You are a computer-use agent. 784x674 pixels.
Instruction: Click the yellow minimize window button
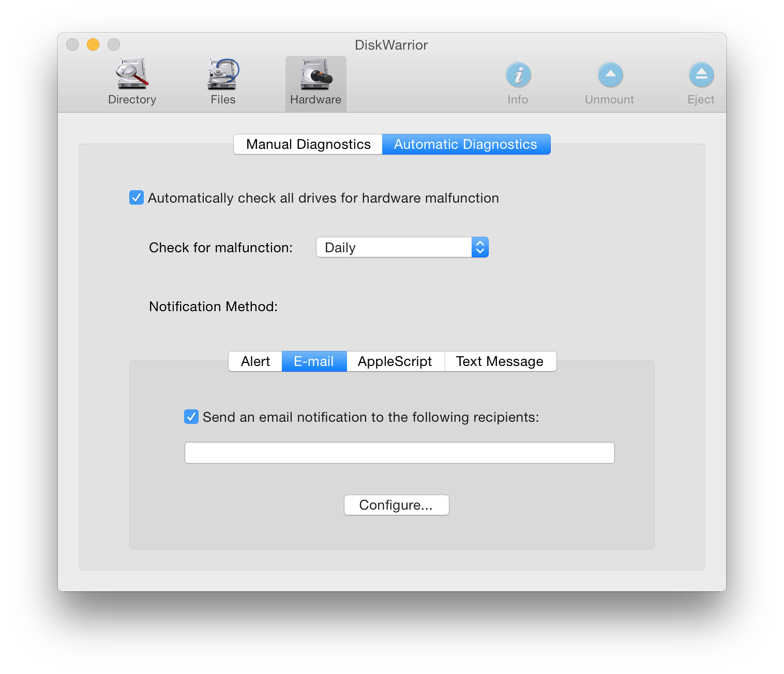pos(93,44)
